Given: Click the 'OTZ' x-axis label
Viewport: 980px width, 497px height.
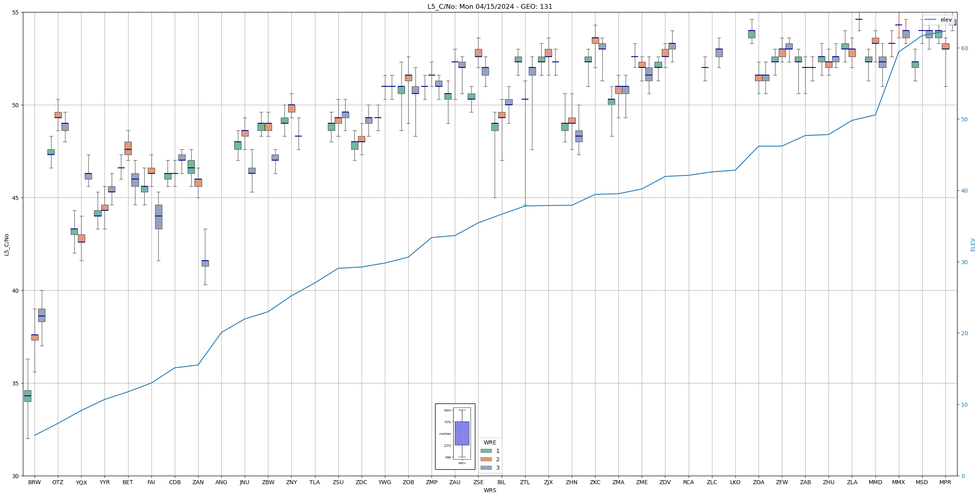Looking at the screenshot, I should [x=58, y=483].
